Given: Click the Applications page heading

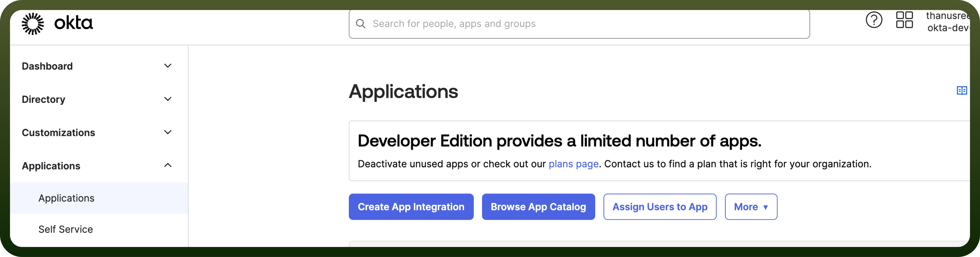Looking at the screenshot, I should [x=403, y=91].
